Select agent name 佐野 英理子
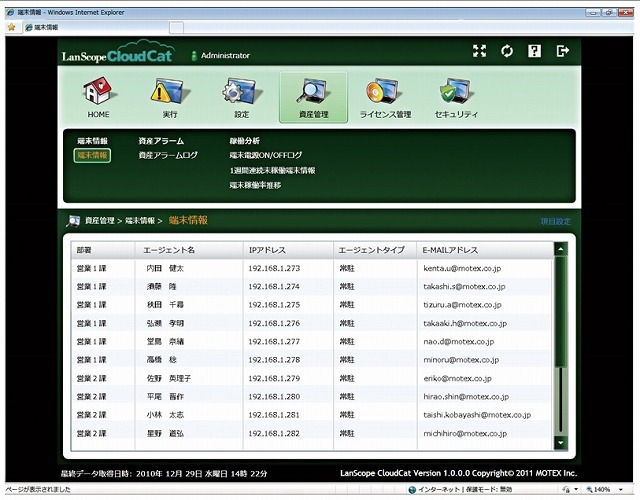This screenshot has height=500, width=640. [x=169, y=378]
